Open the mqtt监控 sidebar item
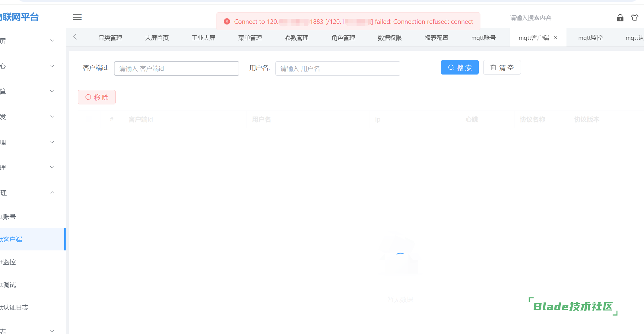This screenshot has width=644, height=334. pos(33,262)
